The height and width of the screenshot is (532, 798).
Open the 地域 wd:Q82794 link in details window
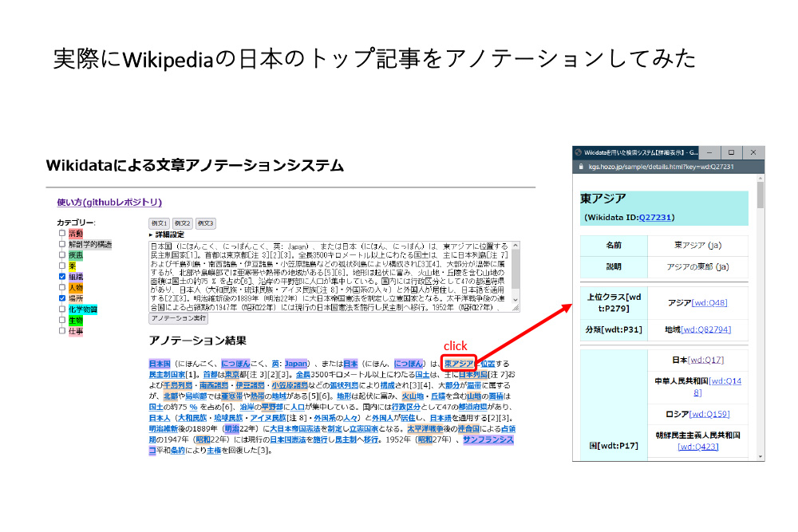coord(706,330)
